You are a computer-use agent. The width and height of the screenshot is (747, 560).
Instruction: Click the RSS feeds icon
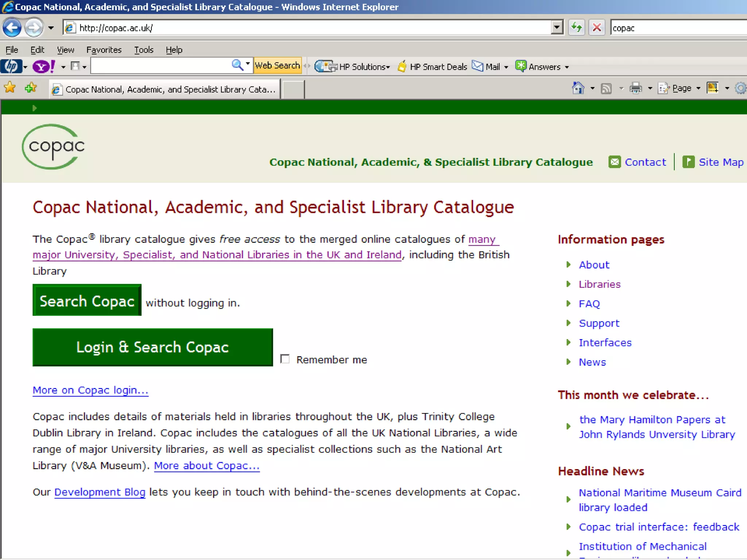click(x=606, y=88)
